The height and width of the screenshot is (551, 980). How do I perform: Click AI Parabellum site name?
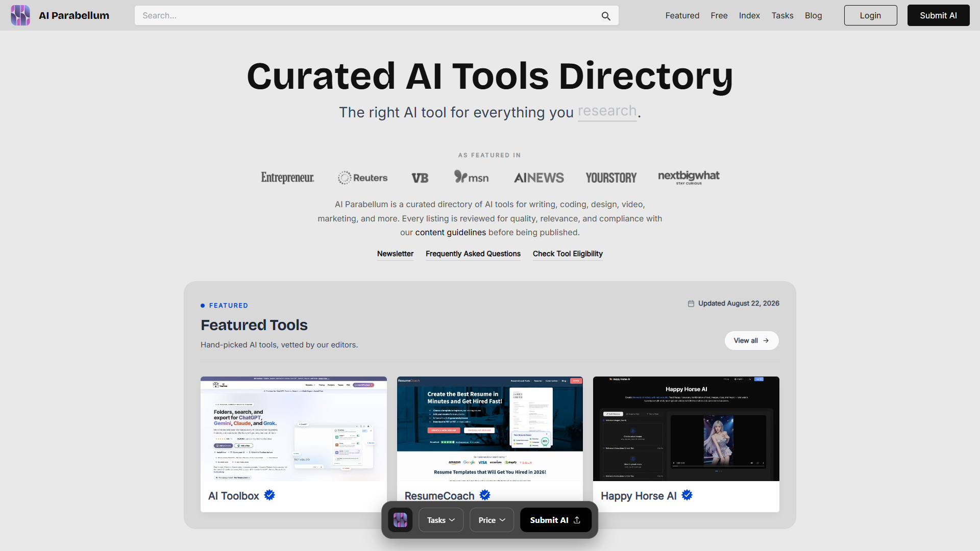coord(74,15)
